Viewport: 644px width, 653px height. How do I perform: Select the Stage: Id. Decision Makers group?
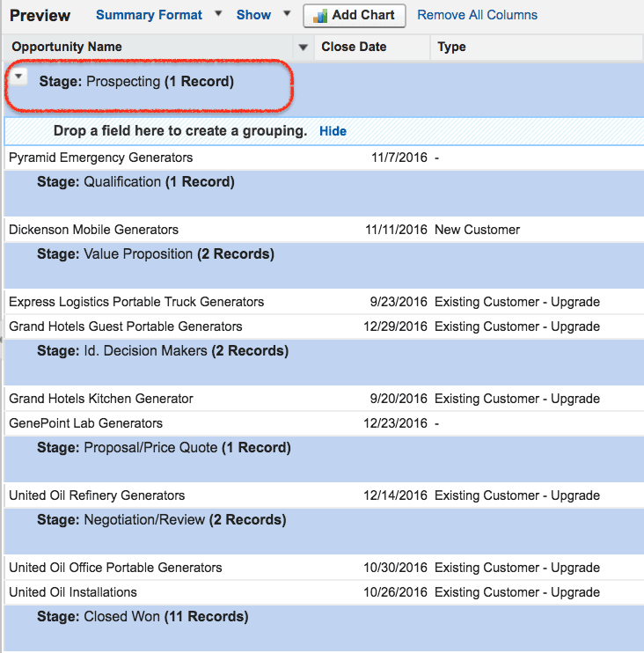tap(162, 351)
